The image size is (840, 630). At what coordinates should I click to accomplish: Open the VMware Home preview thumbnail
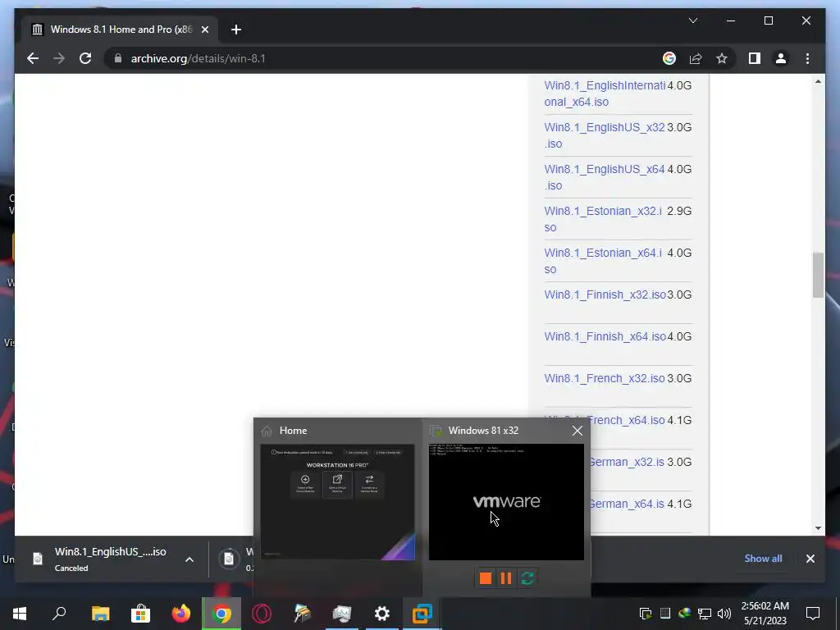pyautogui.click(x=337, y=502)
